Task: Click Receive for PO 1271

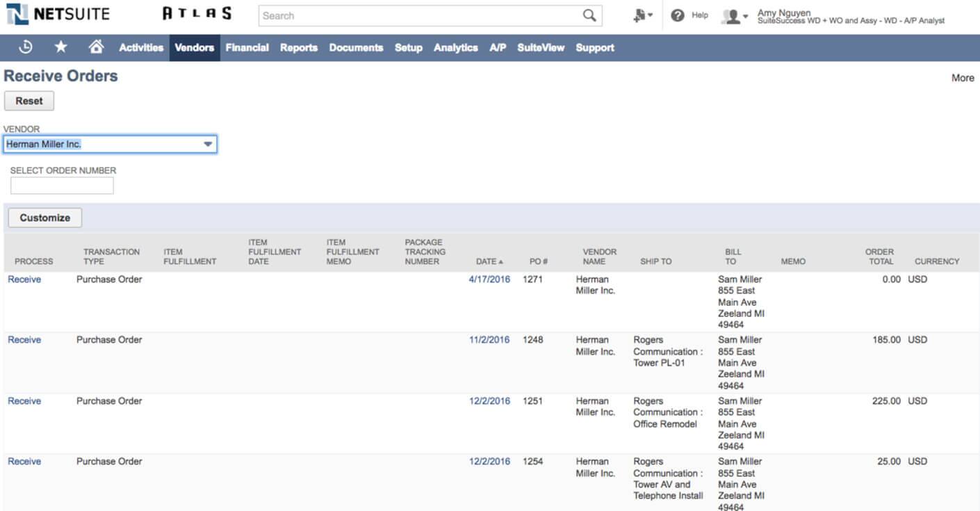Action: 24,279
